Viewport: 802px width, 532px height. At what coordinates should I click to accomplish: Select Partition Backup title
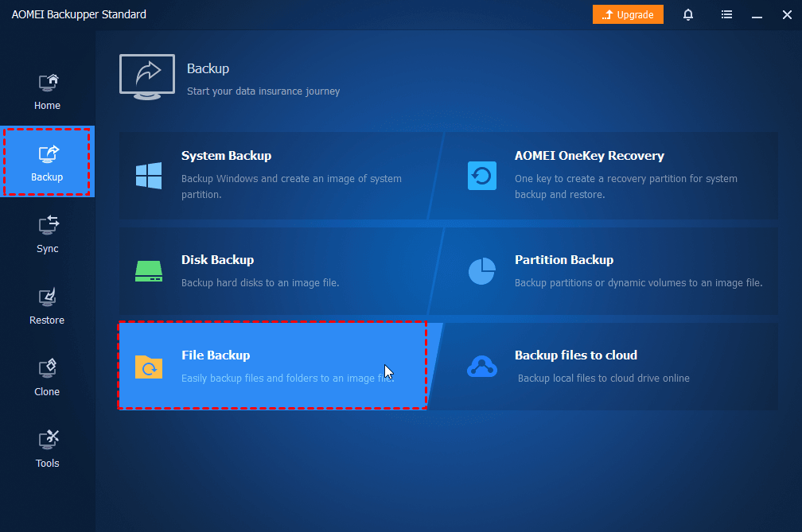[x=563, y=259]
